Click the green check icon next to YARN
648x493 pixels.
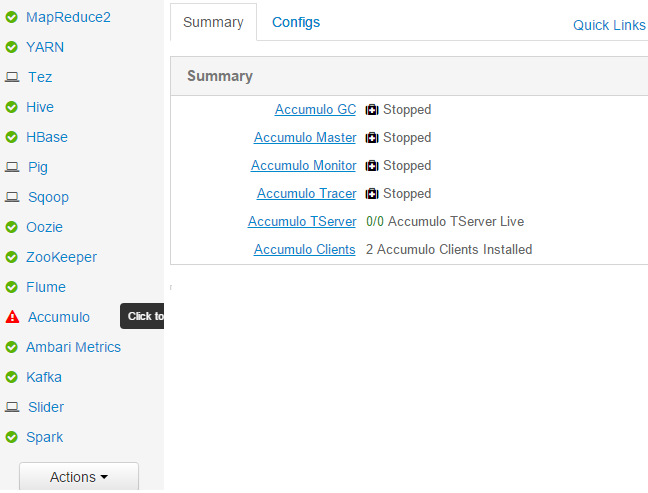(x=12, y=47)
